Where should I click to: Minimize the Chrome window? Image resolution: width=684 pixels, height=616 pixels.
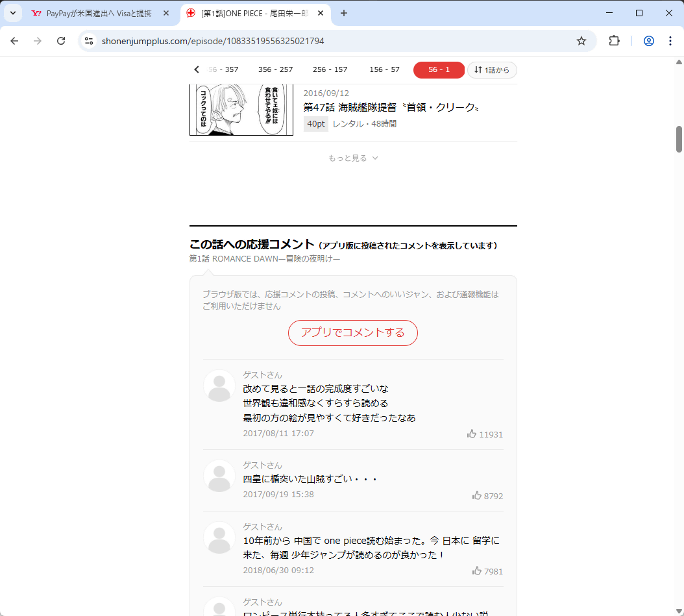pyautogui.click(x=609, y=13)
